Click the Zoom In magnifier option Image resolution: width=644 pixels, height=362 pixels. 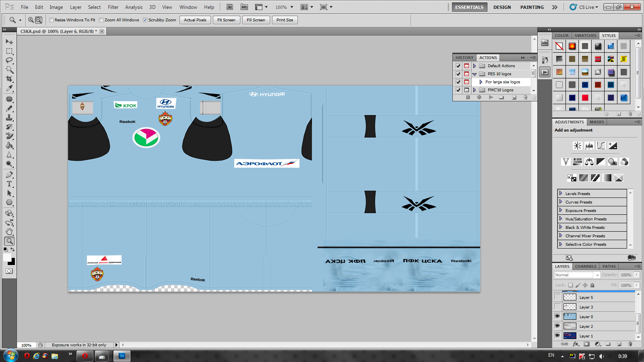[x=31, y=20]
